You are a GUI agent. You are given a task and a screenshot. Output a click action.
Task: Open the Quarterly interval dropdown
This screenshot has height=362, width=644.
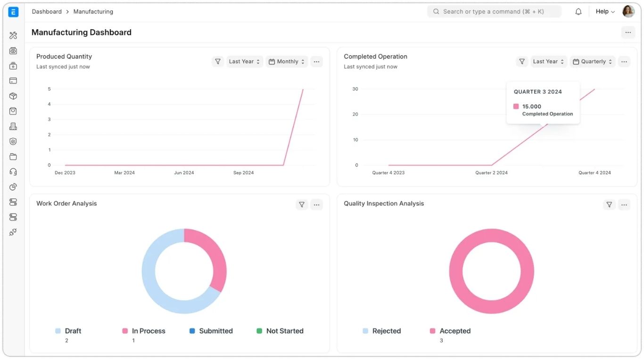tap(592, 62)
